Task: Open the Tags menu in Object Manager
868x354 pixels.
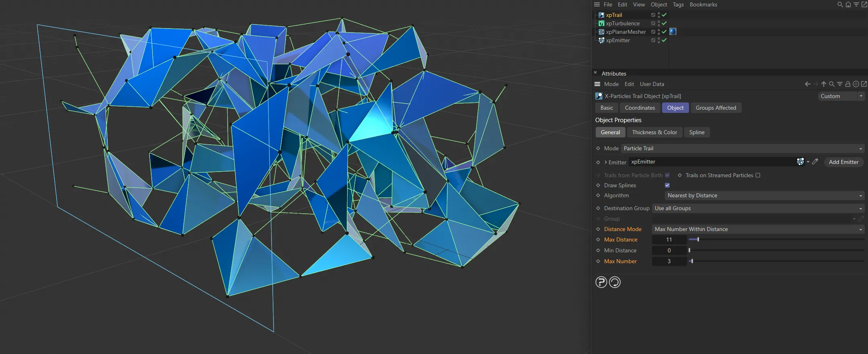Action: coord(678,4)
